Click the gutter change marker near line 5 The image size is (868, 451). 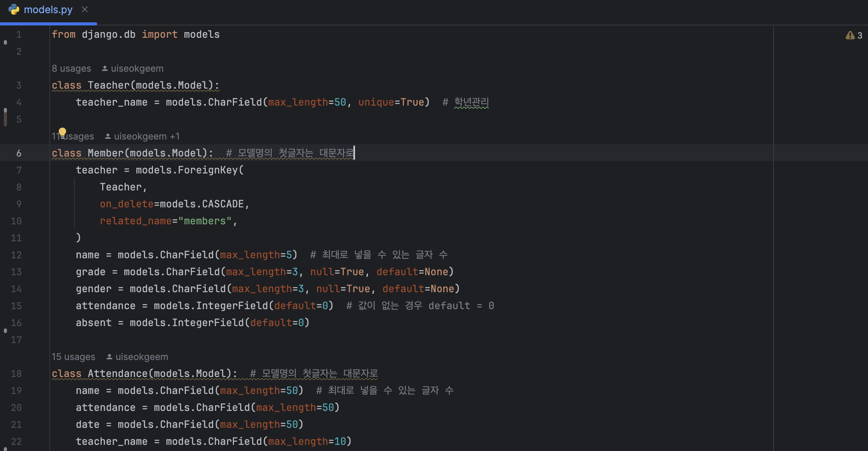[x=5, y=117]
